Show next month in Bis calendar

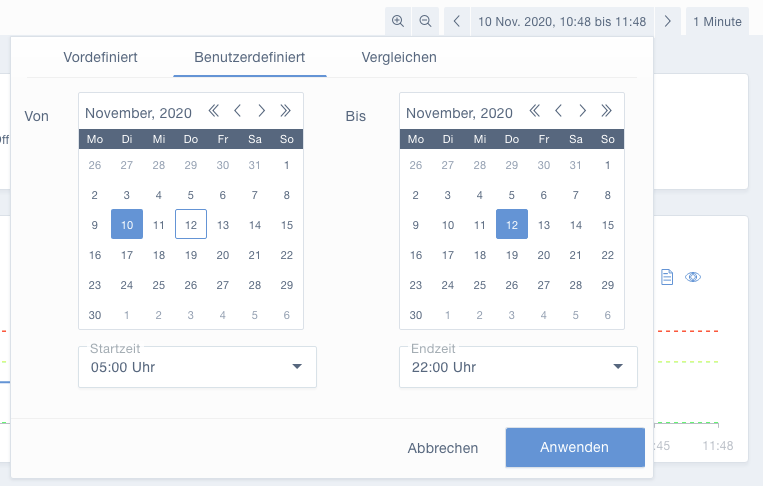582,111
